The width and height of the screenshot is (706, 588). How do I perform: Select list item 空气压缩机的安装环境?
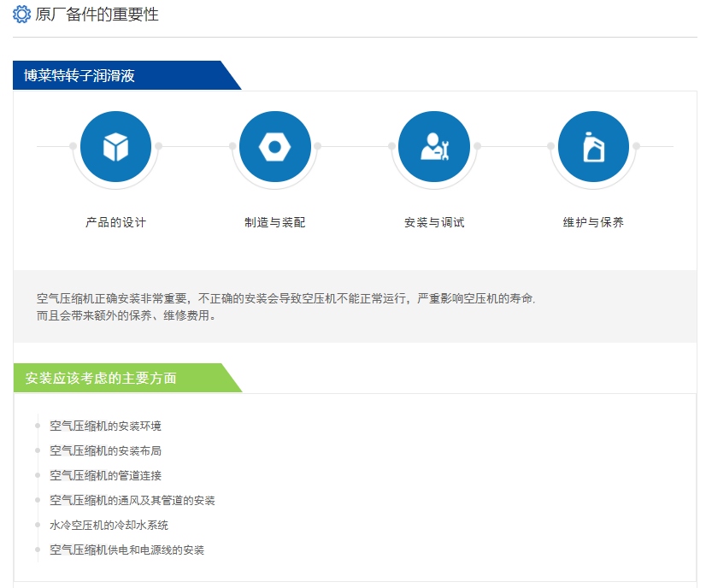tap(105, 426)
